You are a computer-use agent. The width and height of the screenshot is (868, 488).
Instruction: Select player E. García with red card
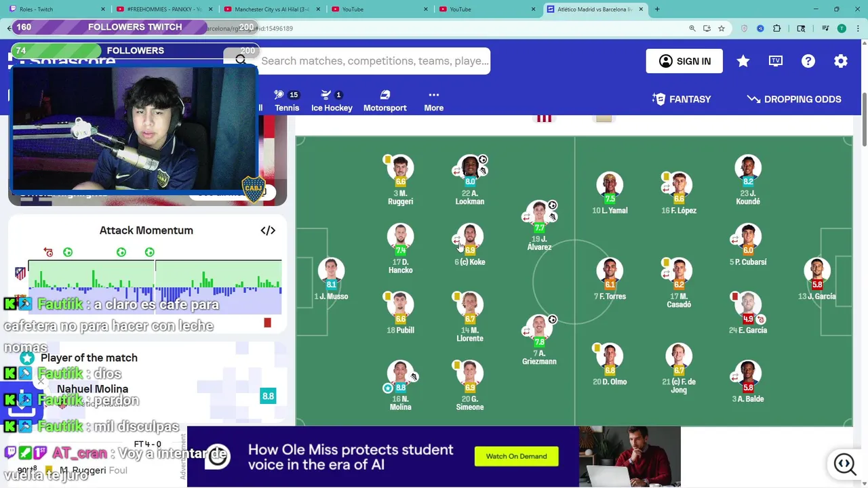point(748,313)
